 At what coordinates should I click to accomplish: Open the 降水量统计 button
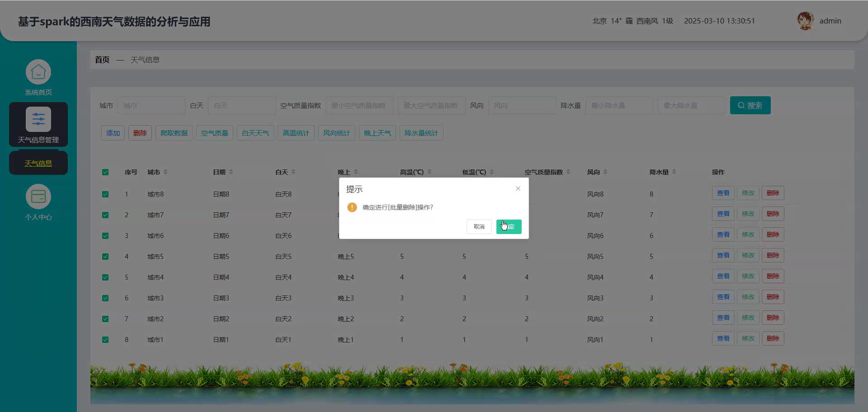(x=421, y=133)
